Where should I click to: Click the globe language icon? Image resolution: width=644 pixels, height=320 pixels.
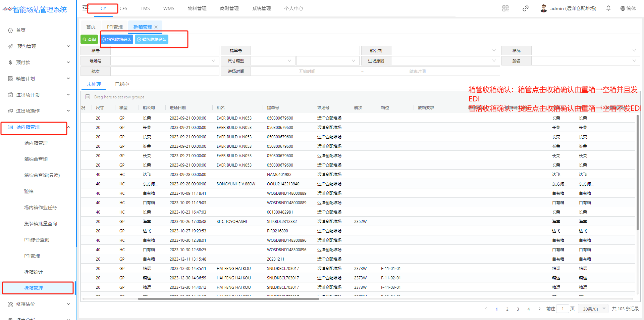(x=623, y=8)
